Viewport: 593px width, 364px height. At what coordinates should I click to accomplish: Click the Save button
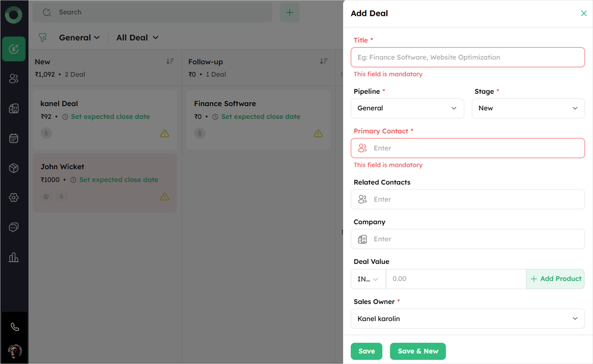[366, 351]
